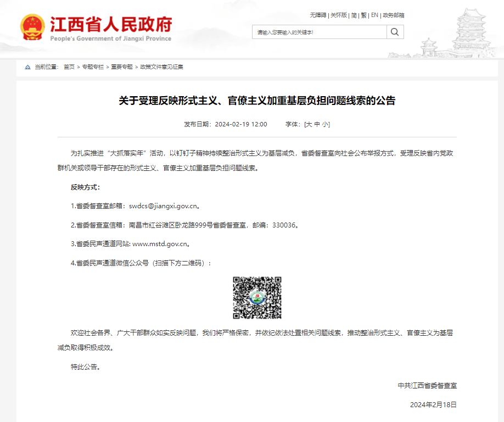Go to 首页 in breadcrumb

pyautogui.click(x=69, y=67)
